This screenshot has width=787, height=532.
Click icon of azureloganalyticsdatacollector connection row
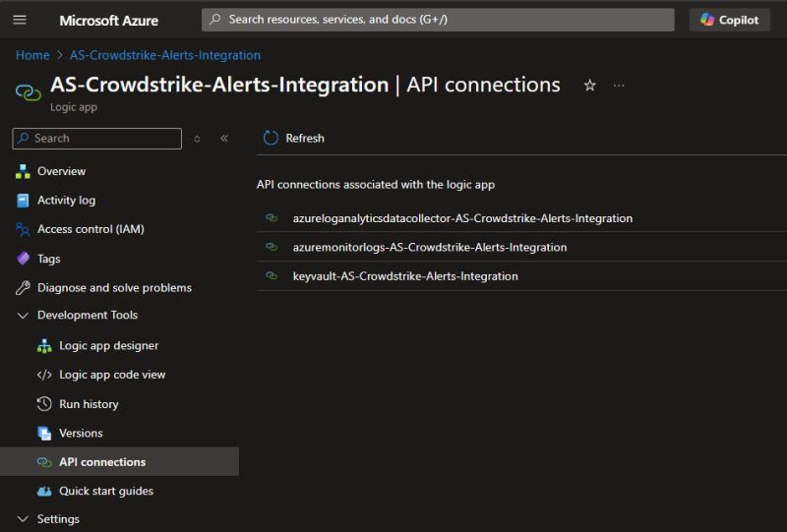(272, 218)
